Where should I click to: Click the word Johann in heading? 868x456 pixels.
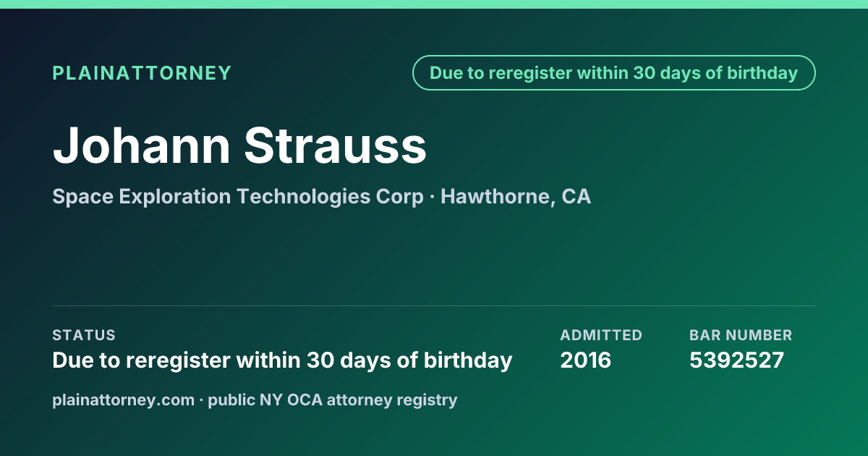point(142,145)
